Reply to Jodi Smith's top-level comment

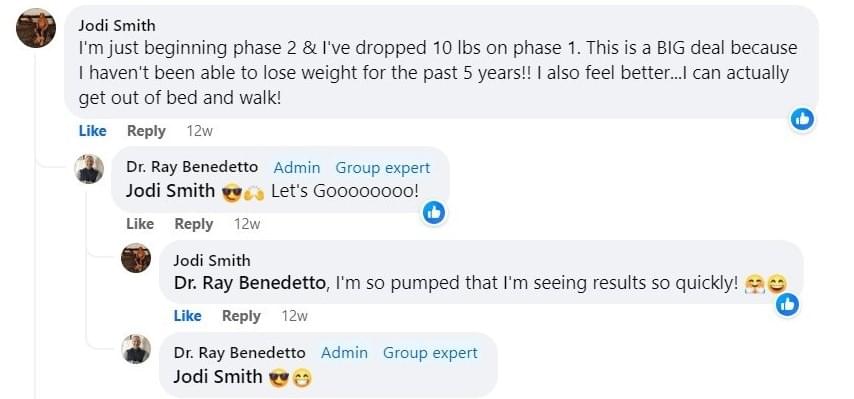coord(146,131)
